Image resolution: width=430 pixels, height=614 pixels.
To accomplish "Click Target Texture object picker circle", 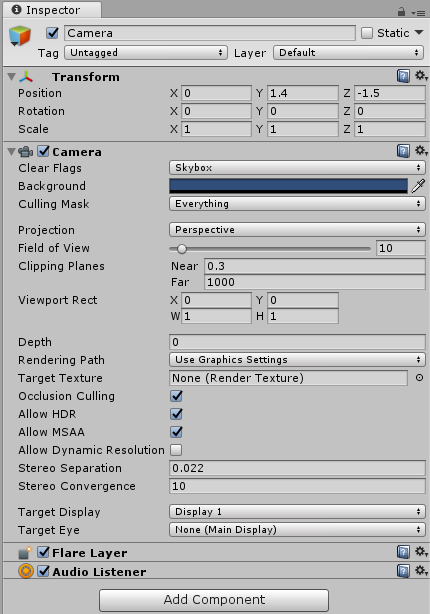I will point(419,378).
